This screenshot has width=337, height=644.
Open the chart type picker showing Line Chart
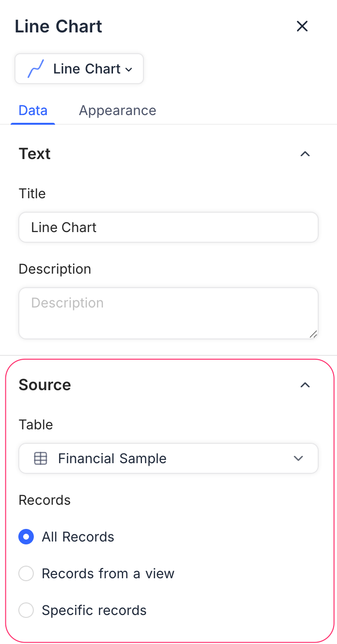click(79, 69)
